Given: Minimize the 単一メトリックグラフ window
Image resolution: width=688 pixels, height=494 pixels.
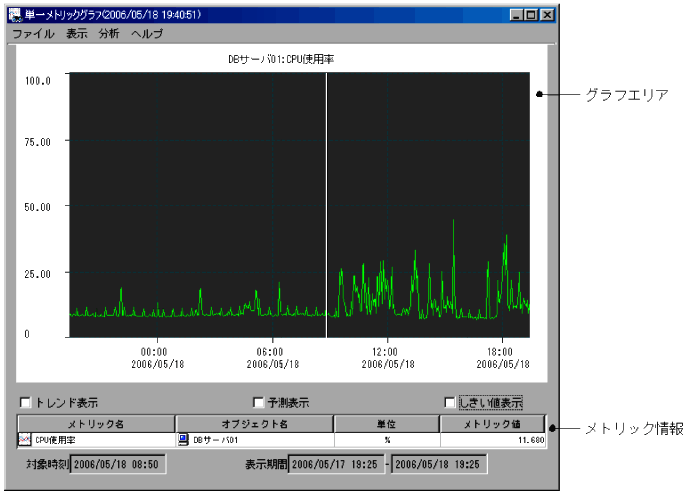Looking at the screenshot, I should (516, 15).
